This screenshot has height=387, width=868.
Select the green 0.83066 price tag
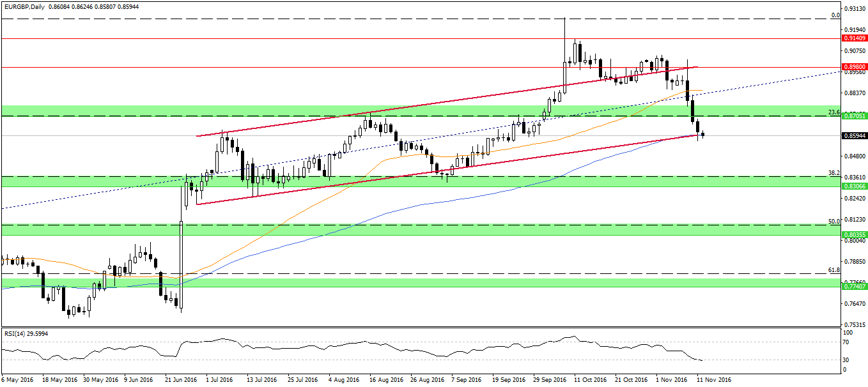point(853,186)
